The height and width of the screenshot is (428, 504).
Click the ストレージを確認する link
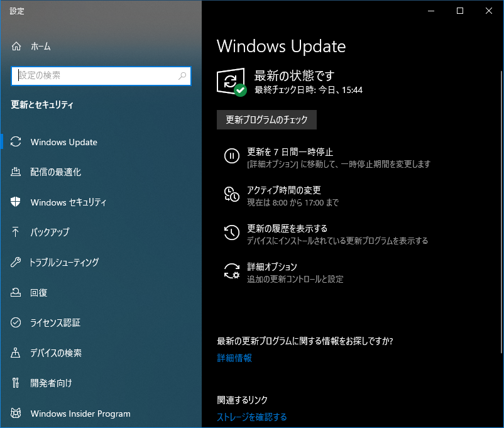(x=251, y=417)
